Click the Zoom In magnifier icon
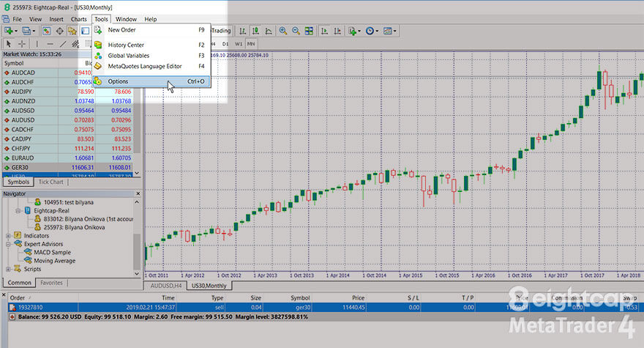Viewport: 644px width, 348px height. tap(283, 31)
